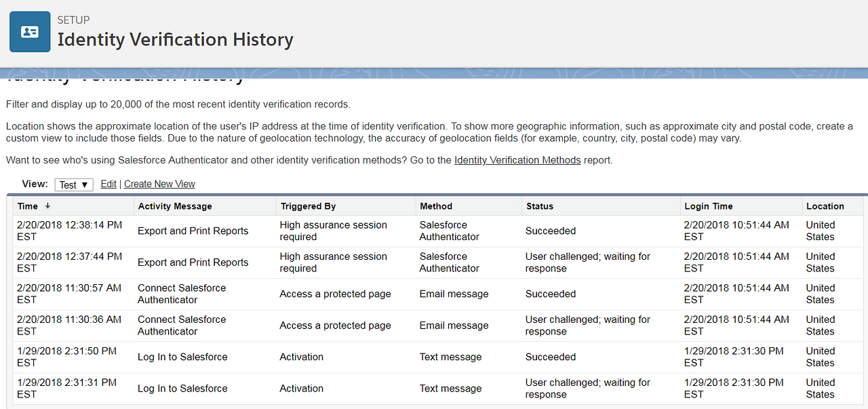Click User challenged status in 2:31:31 row
The height and width of the screenshot is (409, 868).
pyautogui.click(x=588, y=389)
